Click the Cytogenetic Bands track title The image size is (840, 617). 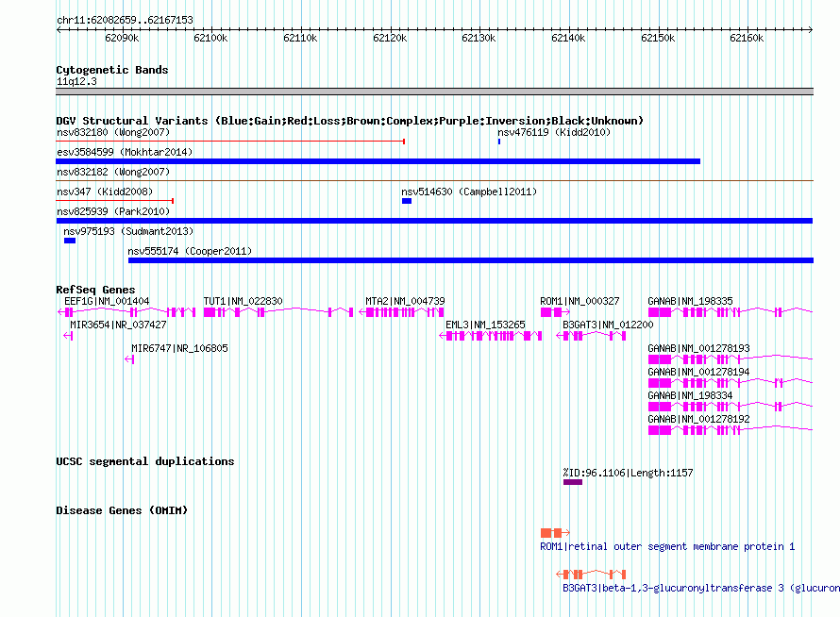tap(112, 70)
